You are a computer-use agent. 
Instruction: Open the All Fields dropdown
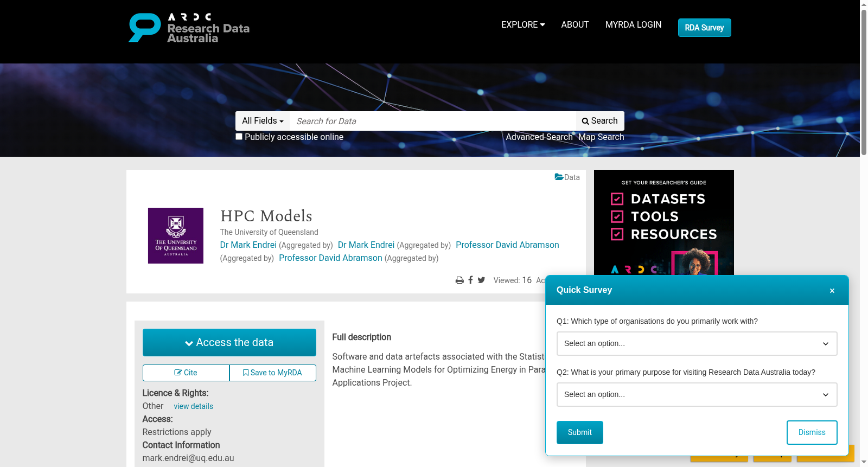263,121
